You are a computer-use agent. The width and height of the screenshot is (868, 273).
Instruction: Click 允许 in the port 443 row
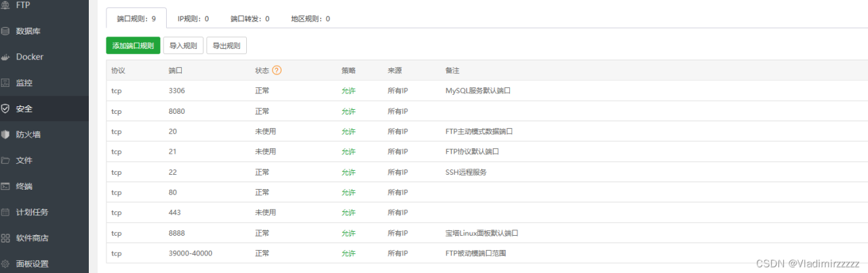pyautogui.click(x=349, y=213)
